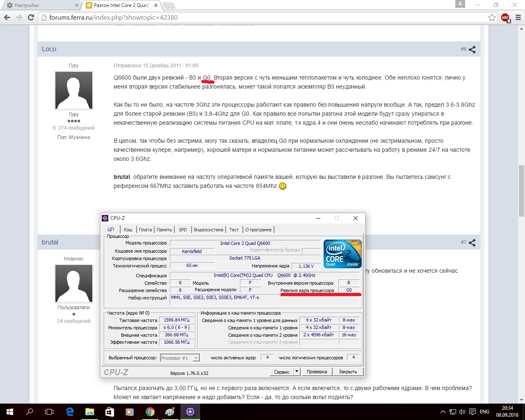The height and width of the screenshot is (420, 525).
Task: Show hidden system tray icons
Action: coord(443,412)
